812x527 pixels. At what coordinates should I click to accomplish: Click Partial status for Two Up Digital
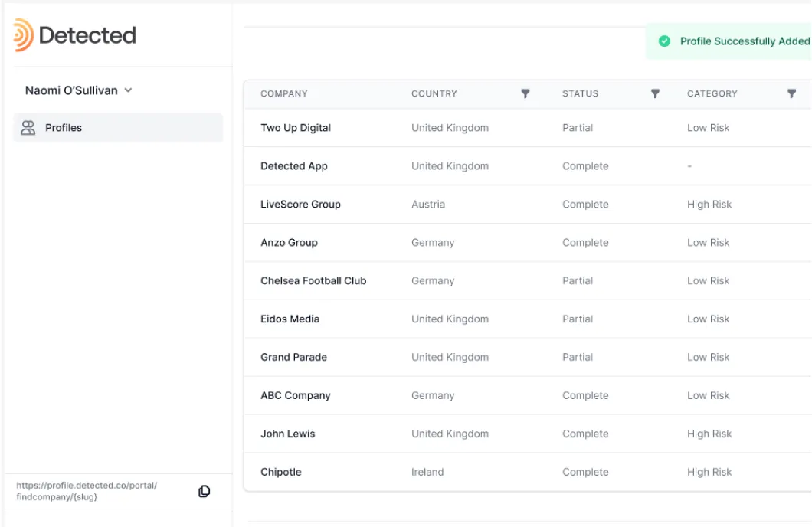coord(578,128)
